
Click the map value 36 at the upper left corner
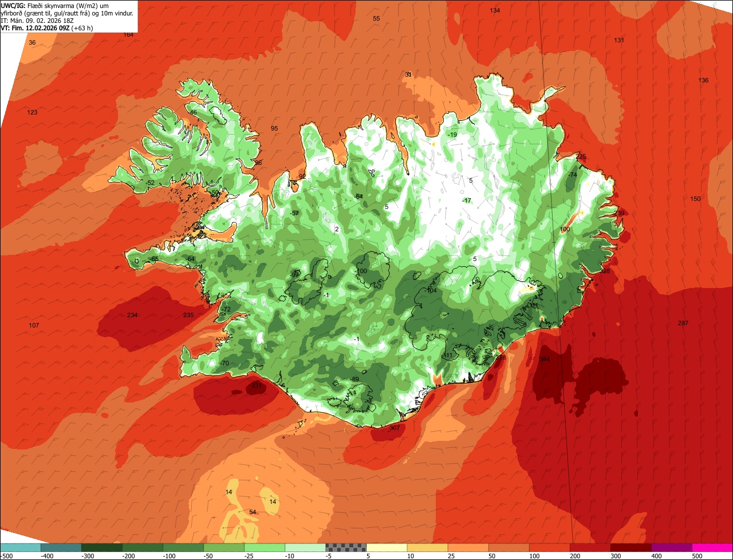pyautogui.click(x=32, y=43)
